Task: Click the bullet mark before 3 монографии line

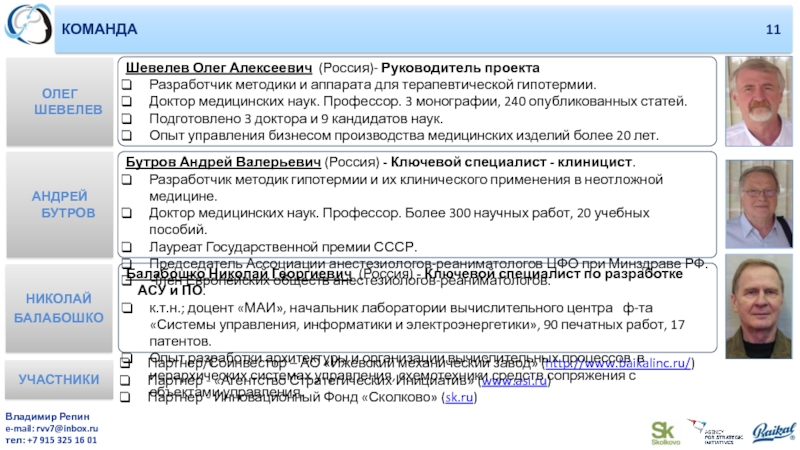Action: pyautogui.click(x=127, y=102)
